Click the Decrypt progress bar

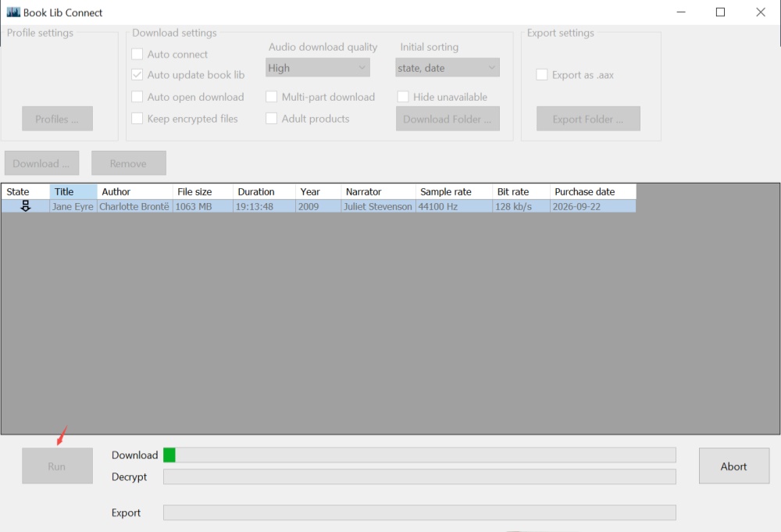[x=419, y=477]
